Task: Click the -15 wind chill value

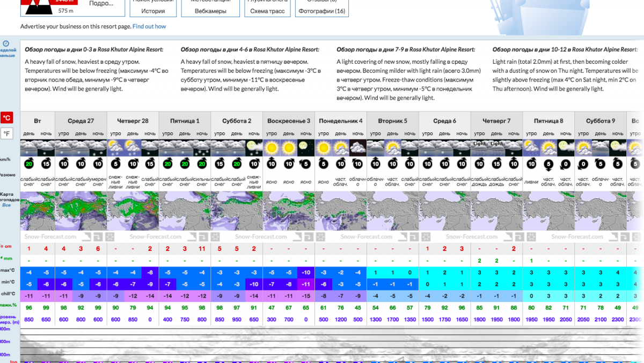Action: [x=306, y=296]
